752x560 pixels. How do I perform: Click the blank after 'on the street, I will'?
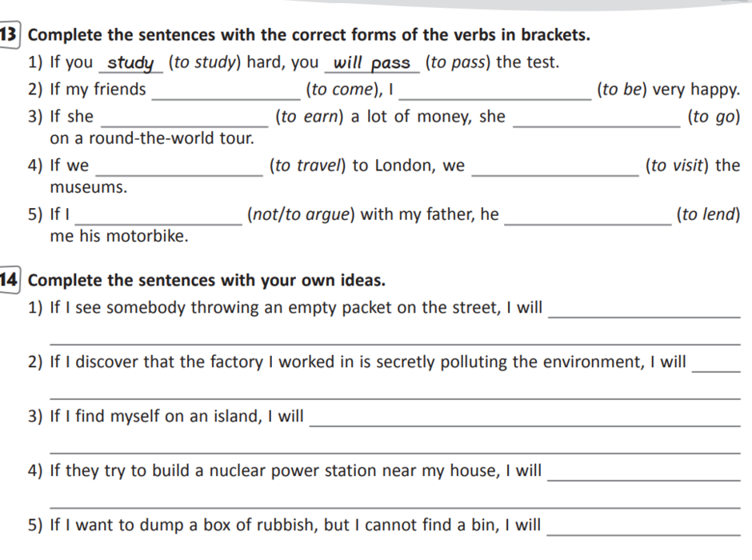click(x=644, y=310)
